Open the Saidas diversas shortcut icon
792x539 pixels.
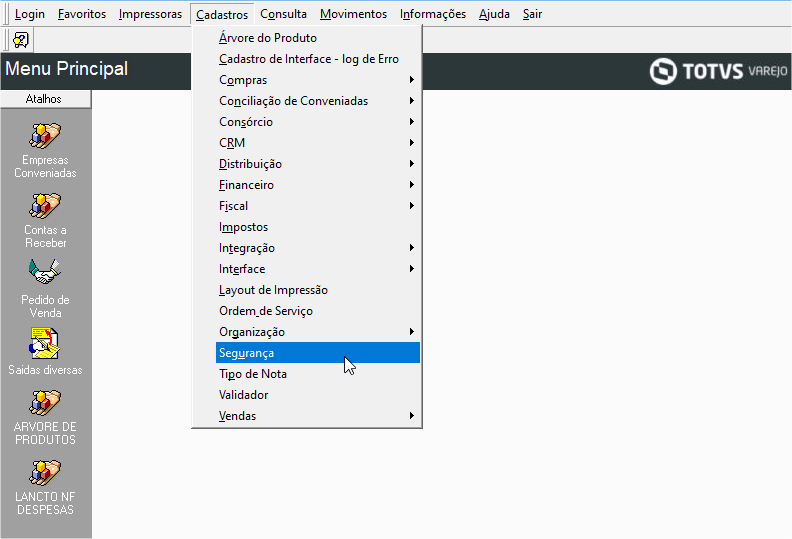coord(45,344)
